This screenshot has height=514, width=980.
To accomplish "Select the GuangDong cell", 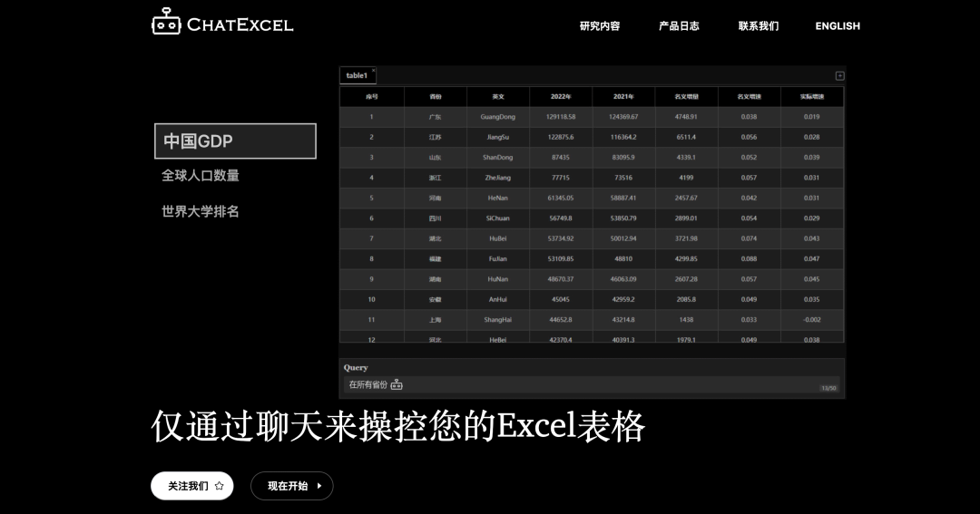I will (498, 117).
